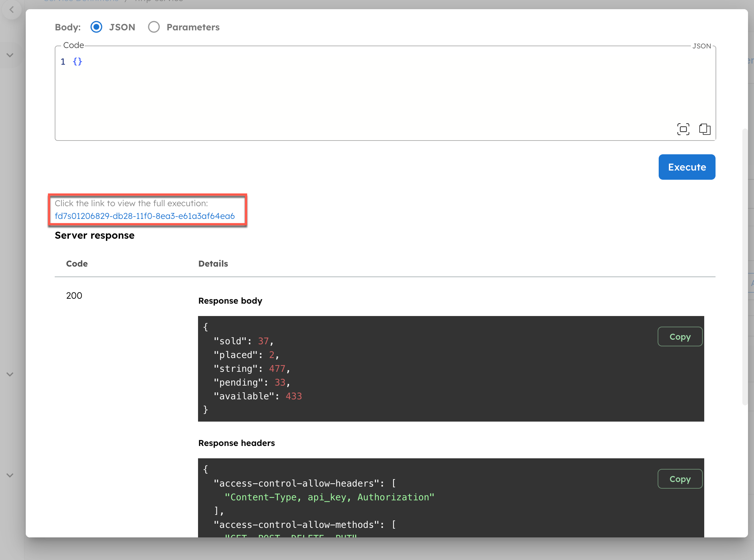
Task: Copy the response headers
Action: (680, 479)
